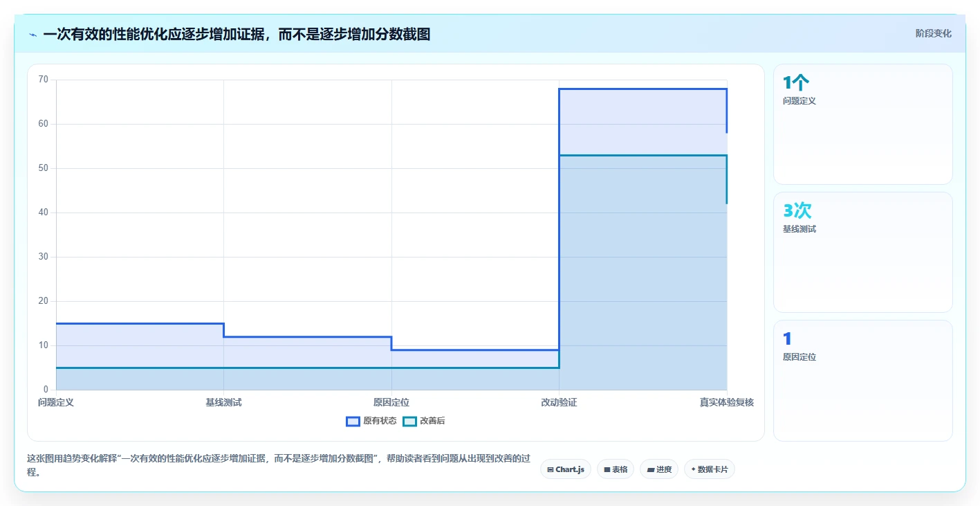Click the 真实体验复核 x-axis label
This screenshot has height=506, width=980.
tap(726, 402)
